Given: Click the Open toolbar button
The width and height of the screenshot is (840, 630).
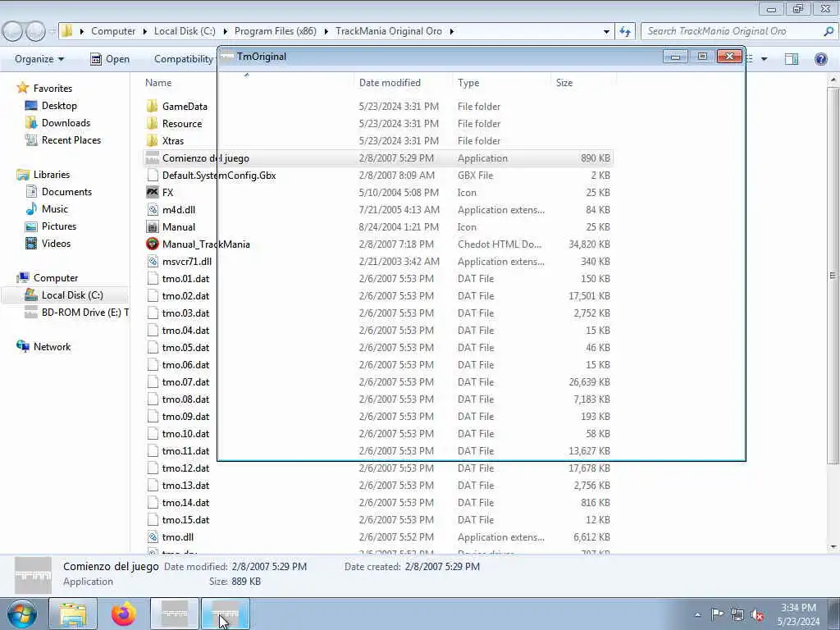Looking at the screenshot, I should (110, 59).
